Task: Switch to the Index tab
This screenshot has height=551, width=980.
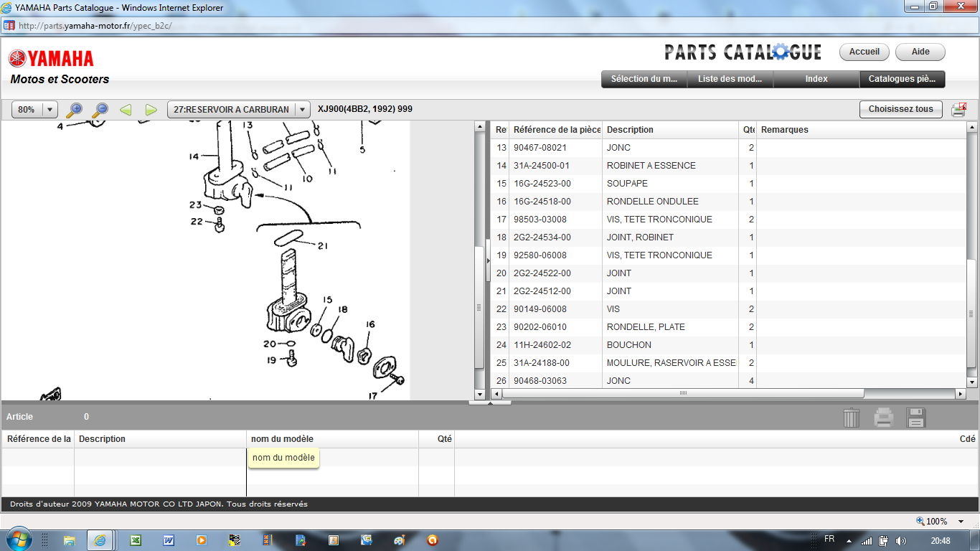Action: point(816,79)
